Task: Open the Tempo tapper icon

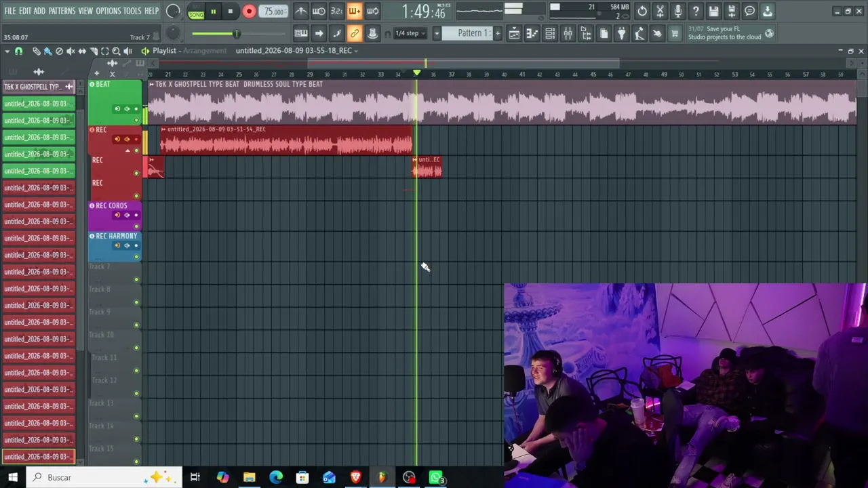Action: pos(639,34)
